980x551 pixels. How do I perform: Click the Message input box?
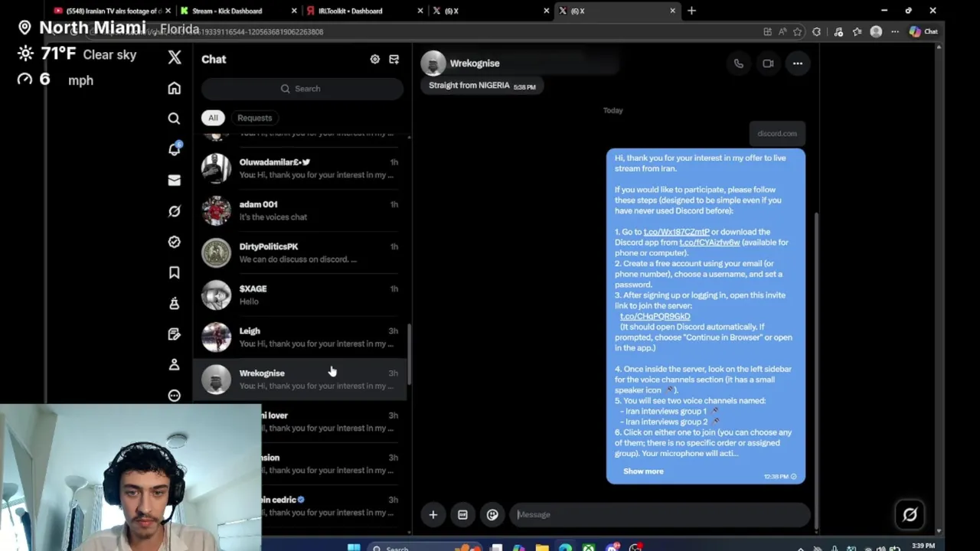click(659, 514)
